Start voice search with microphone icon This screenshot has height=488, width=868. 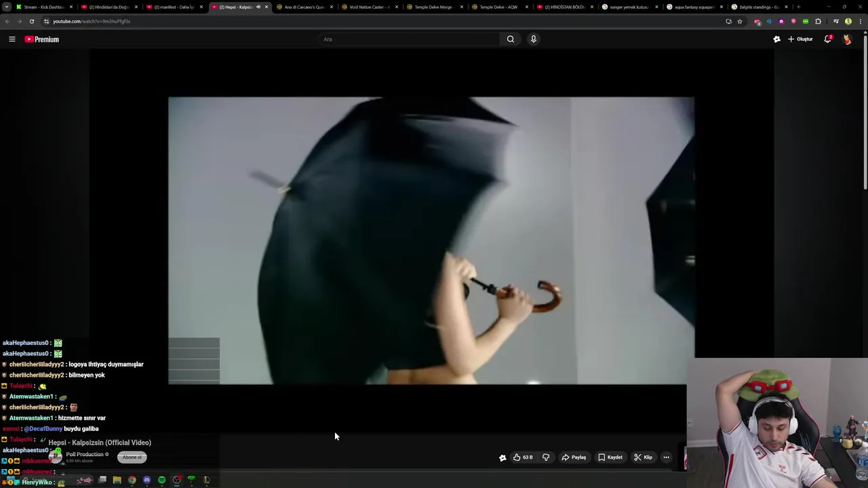pyautogui.click(x=534, y=39)
